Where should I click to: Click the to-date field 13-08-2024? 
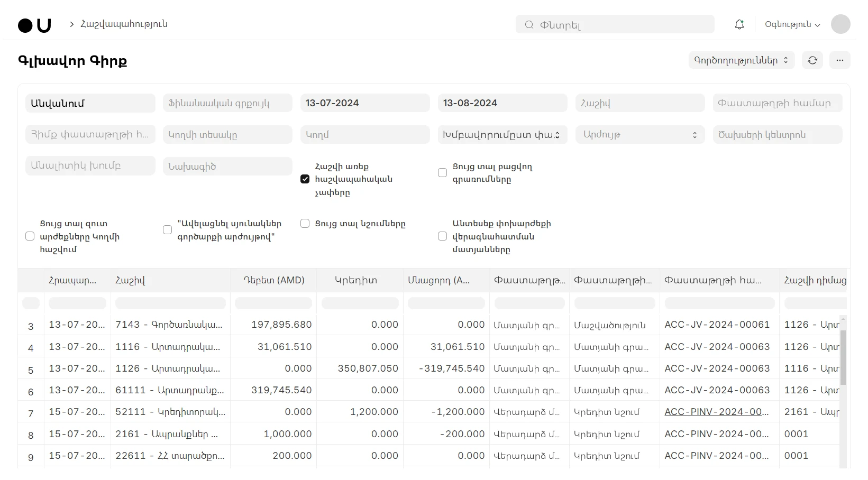coord(502,103)
